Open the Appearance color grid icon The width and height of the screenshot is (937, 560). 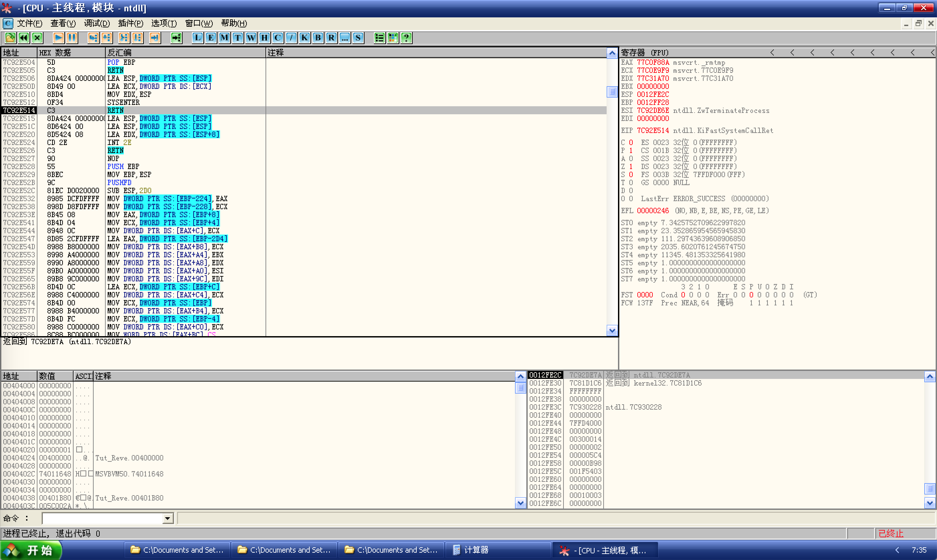[393, 37]
